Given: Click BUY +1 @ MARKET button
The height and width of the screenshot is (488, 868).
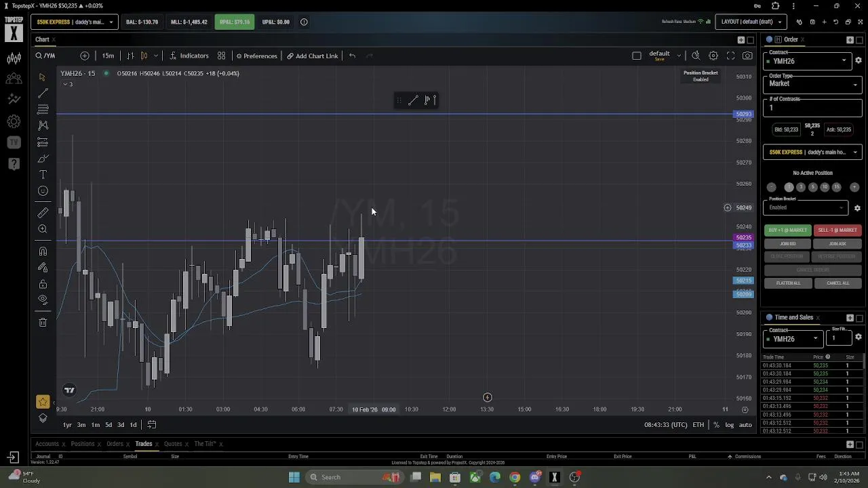Looking at the screenshot, I should [x=788, y=230].
